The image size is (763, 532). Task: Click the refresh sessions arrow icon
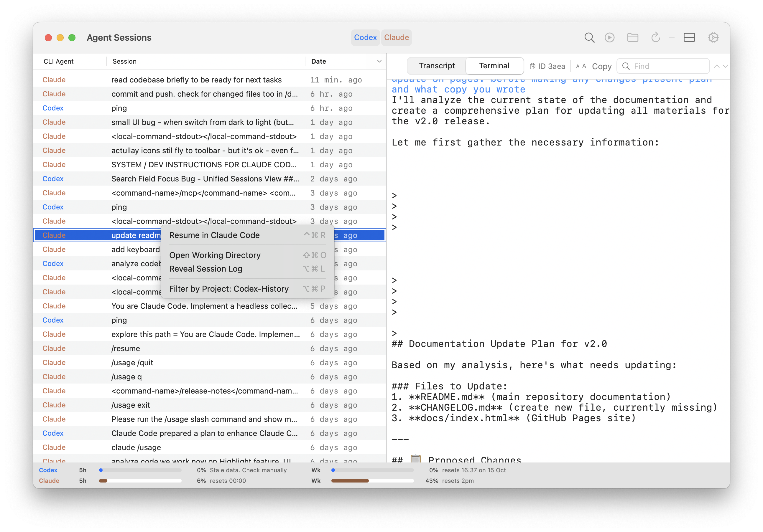[655, 37]
